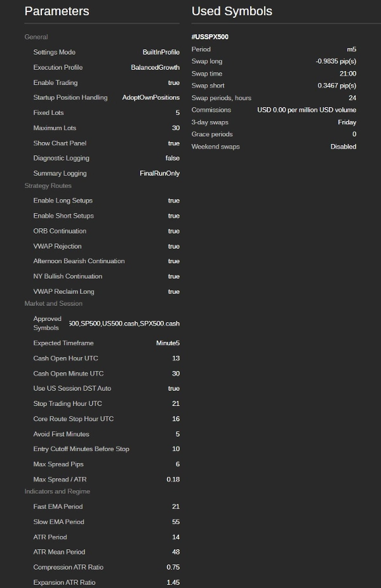This screenshot has height=588, width=381.
Task: Click the #USSPX500 symbol name
Action: point(210,37)
